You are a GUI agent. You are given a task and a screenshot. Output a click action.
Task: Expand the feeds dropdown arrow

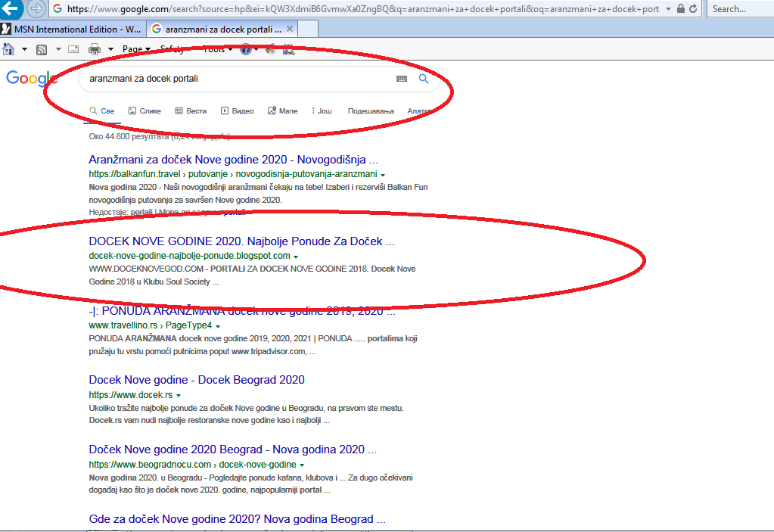(x=58, y=49)
